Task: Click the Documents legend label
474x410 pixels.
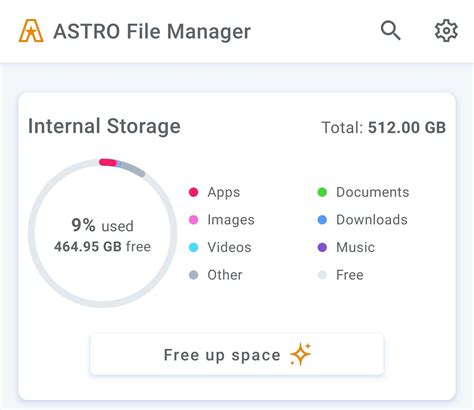Action: click(373, 192)
